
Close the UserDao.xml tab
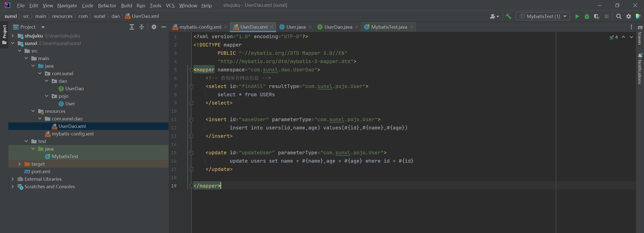click(x=272, y=27)
